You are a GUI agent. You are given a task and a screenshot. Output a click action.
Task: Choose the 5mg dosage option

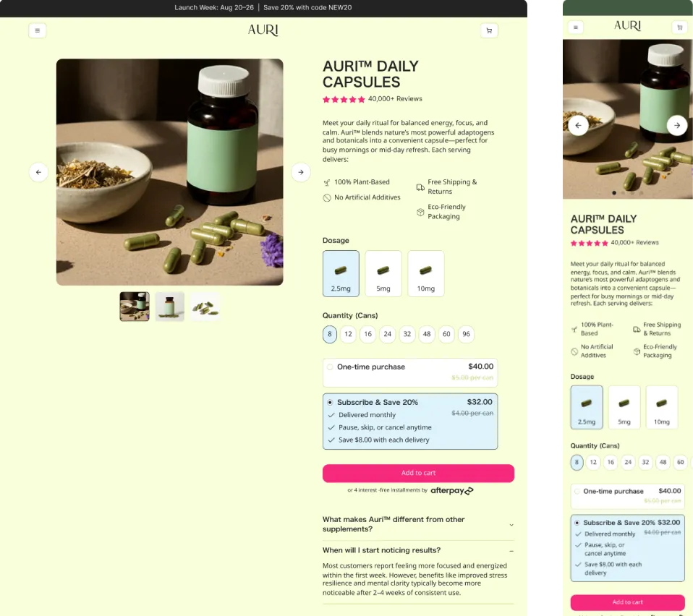pos(383,273)
